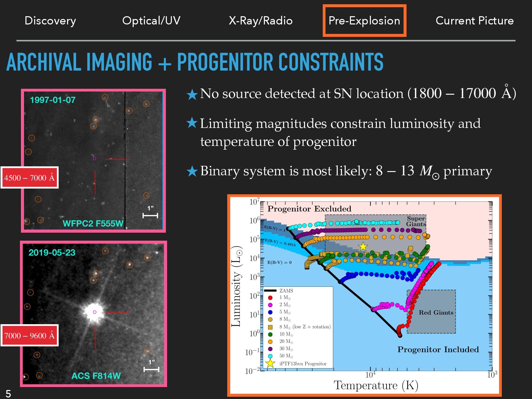
Task: Click the ZAMS black line legend entry
Action: pyautogui.click(x=279, y=291)
